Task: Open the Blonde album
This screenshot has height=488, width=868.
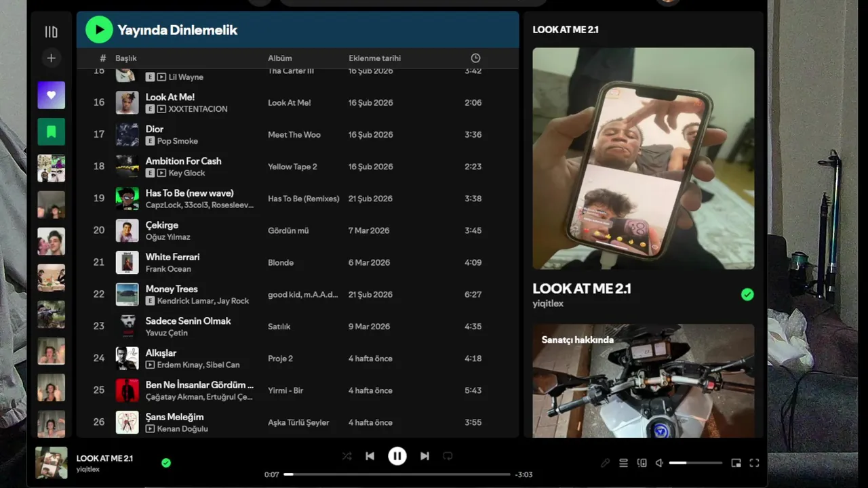Action: click(281, 263)
